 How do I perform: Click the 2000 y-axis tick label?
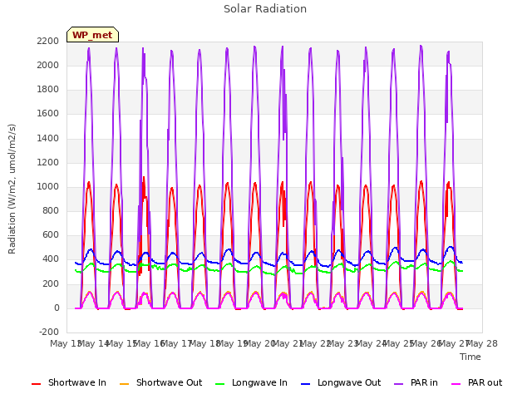click(x=48, y=65)
